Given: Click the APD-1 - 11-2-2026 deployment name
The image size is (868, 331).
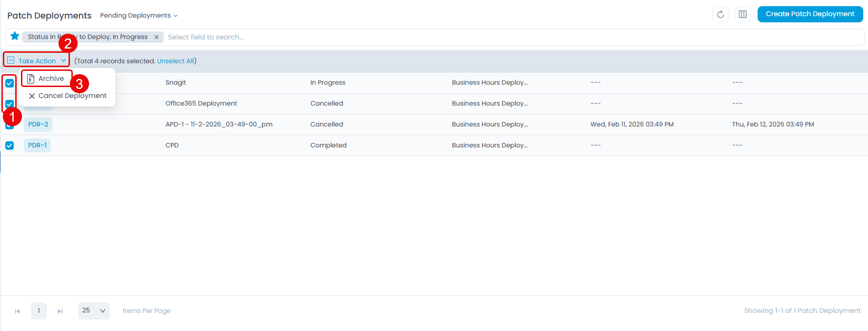Looking at the screenshot, I should coord(219,124).
